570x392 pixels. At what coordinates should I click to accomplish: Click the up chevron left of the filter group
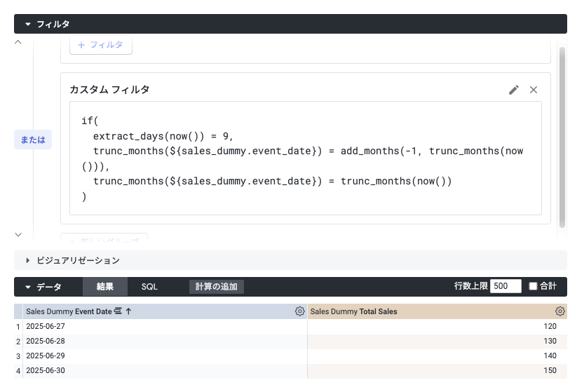(x=18, y=43)
